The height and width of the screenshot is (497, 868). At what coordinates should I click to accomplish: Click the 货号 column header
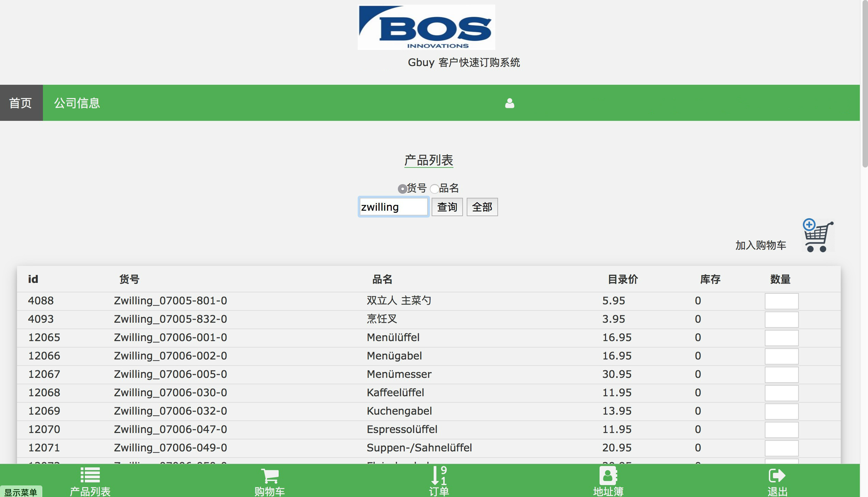129,279
